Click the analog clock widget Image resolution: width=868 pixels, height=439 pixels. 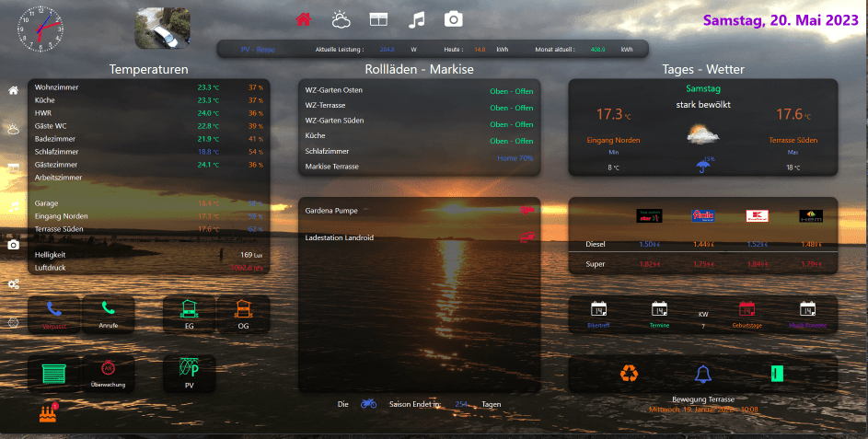(x=41, y=29)
